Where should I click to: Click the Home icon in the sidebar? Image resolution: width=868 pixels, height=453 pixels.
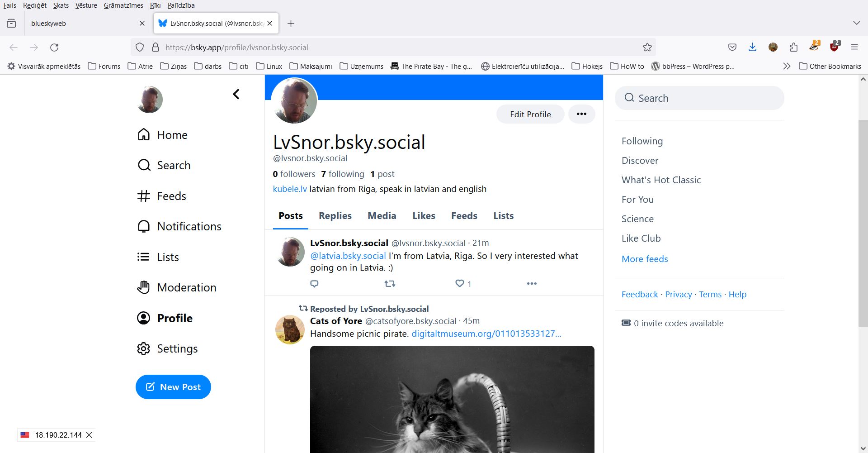coord(143,135)
